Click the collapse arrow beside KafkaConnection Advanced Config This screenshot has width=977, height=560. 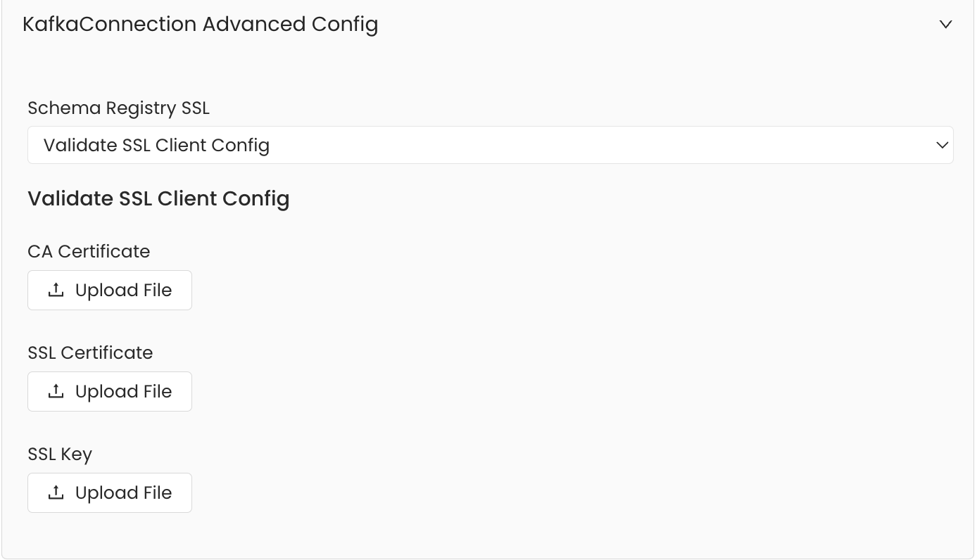(945, 24)
